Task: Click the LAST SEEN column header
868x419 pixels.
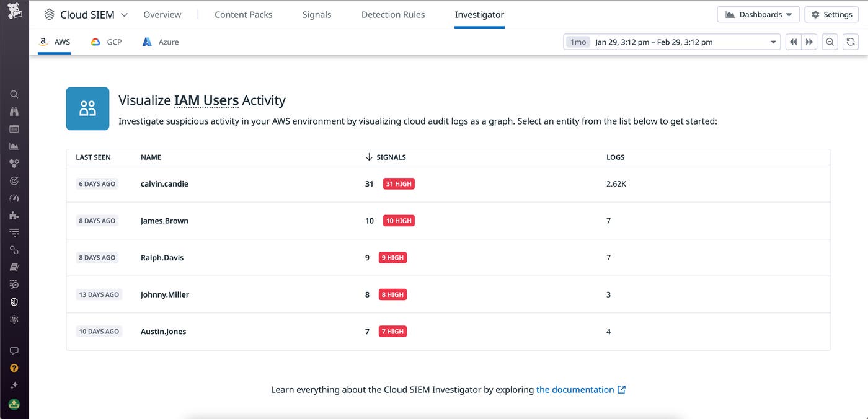Action: pyautogui.click(x=93, y=157)
